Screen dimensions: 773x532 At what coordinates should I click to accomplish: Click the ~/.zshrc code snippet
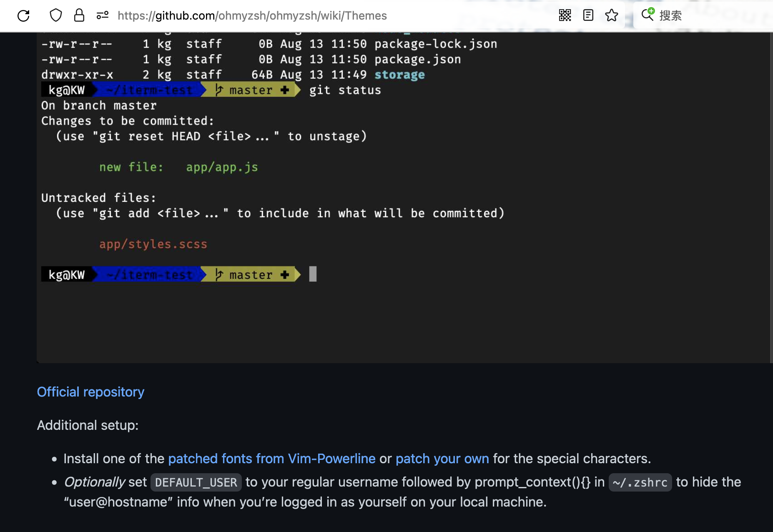pyautogui.click(x=640, y=482)
